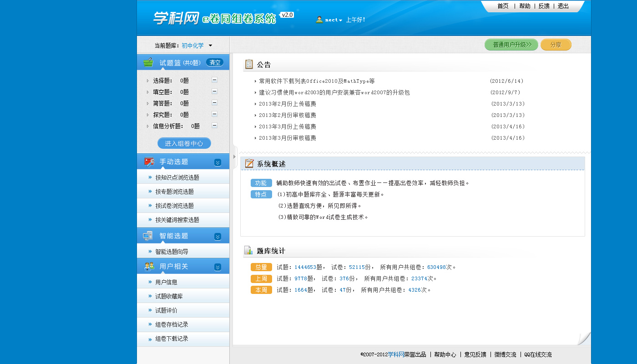The height and width of the screenshot is (364, 637).
Task: Click 意见反馈 in the footer
Action: point(475,354)
